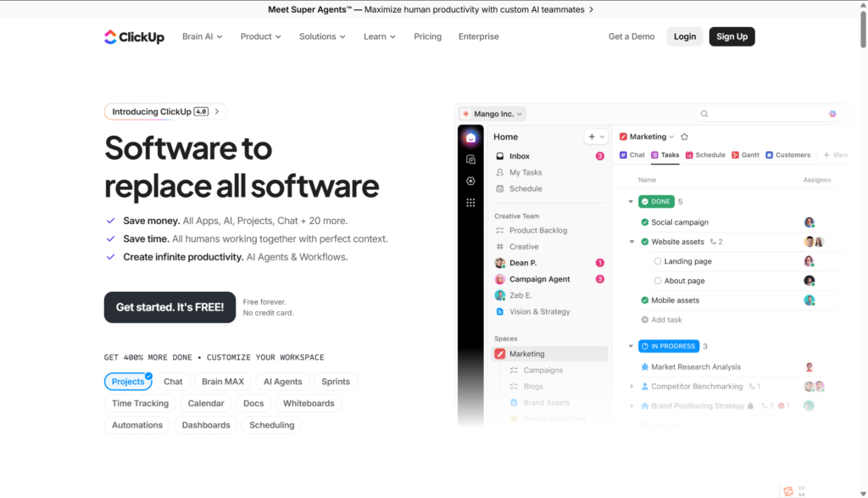Screen dimensions: 868x498
Task: Switch to the Customers tab
Action: [787, 155]
